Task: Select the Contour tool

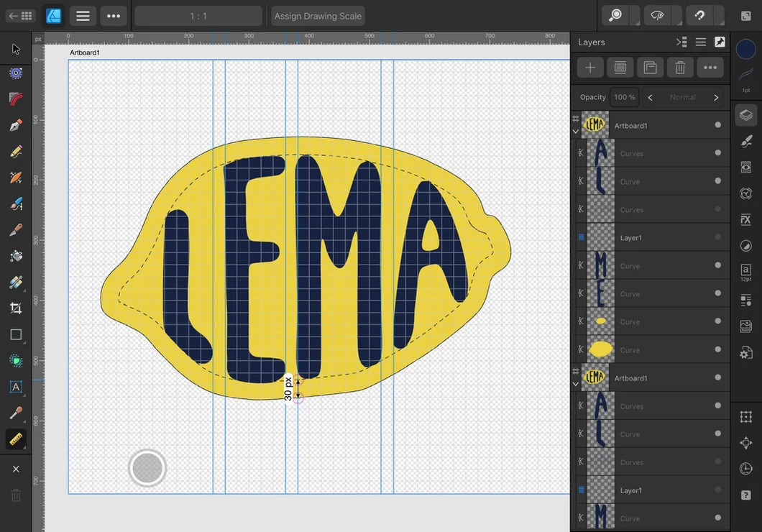Action: 16,73
